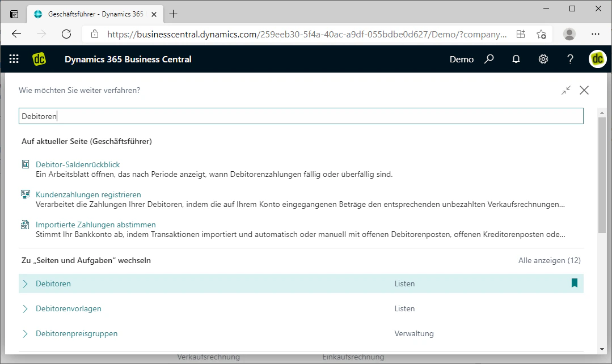612x364 pixels.
Task: Click the dialog vertical scrollbar thumb
Action: click(x=602, y=175)
